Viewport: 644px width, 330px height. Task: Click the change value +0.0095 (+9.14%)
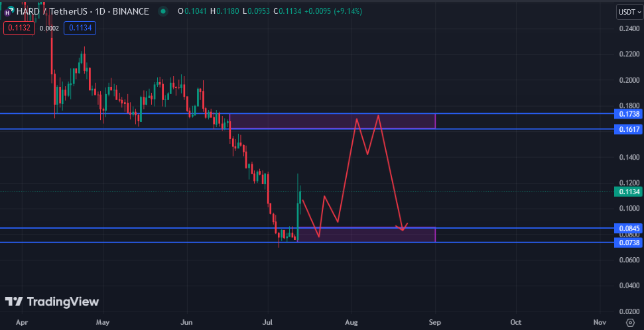coord(333,11)
